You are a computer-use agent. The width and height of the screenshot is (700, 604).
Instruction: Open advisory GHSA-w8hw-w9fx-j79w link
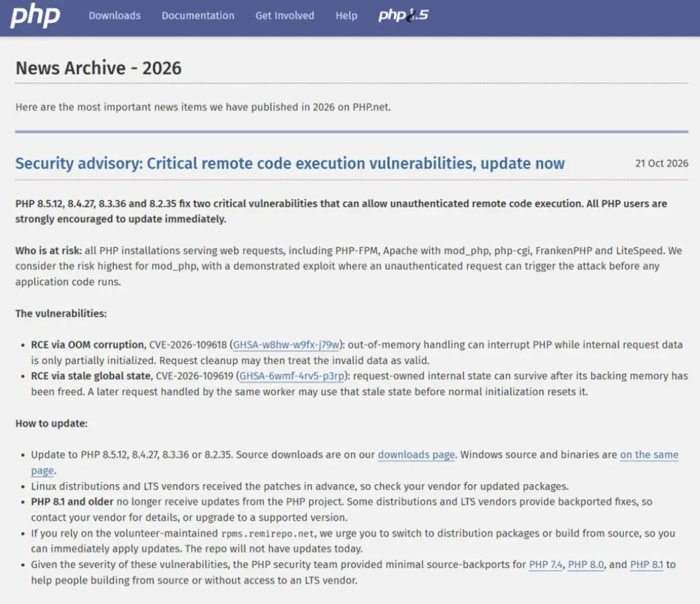coord(286,345)
